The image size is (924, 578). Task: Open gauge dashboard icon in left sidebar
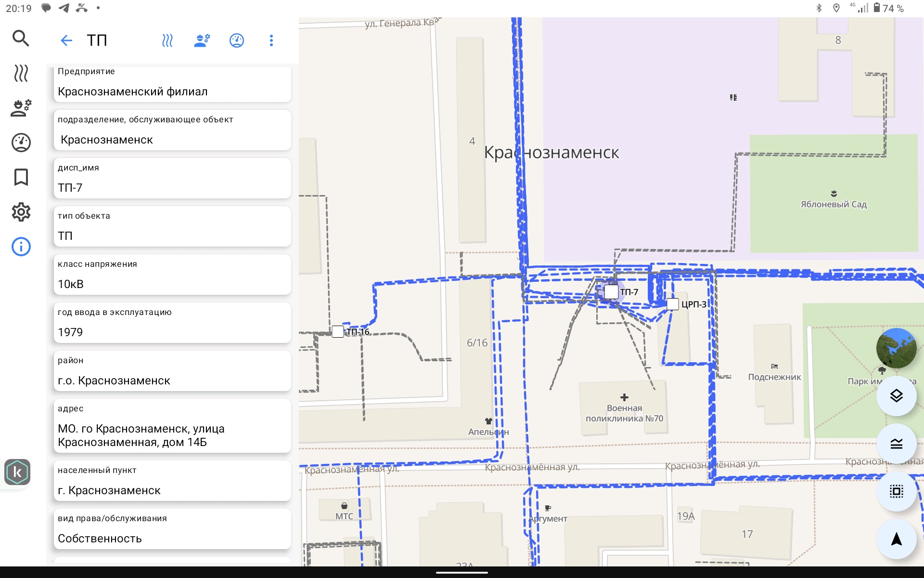coord(21,143)
